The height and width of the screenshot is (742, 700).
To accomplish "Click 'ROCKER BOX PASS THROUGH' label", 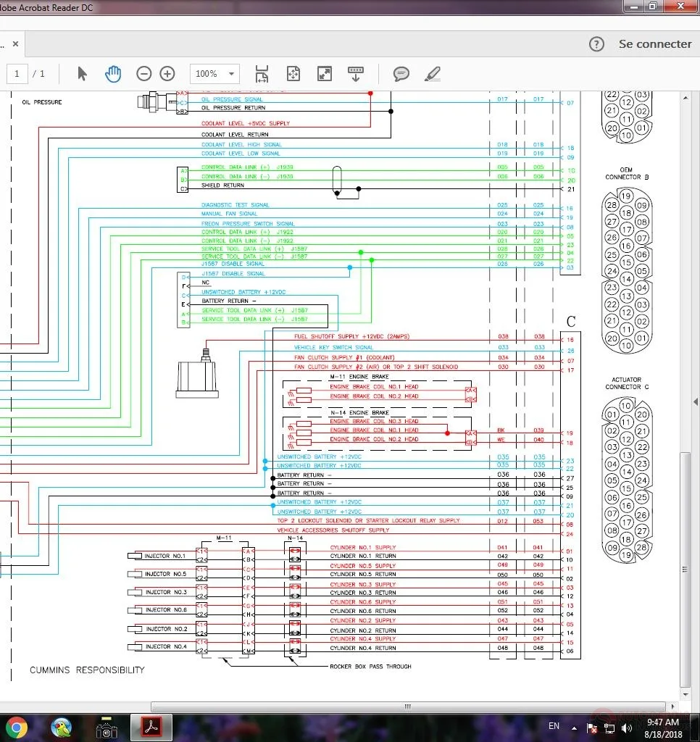I will point(370,667).
